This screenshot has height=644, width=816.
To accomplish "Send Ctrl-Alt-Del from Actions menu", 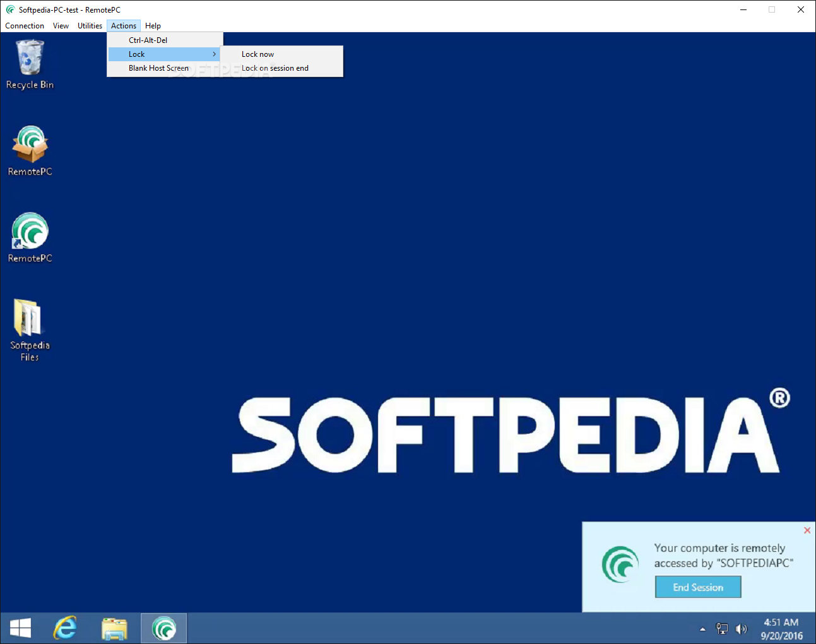I will click(165, 40).
